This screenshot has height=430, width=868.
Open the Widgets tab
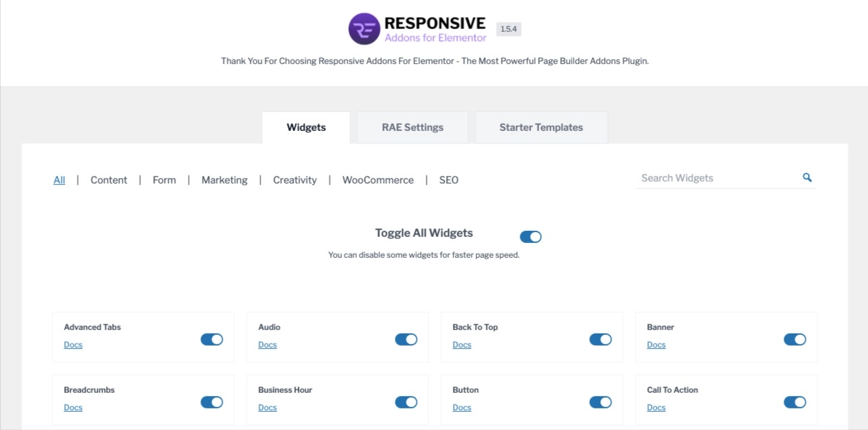pyautogui.click(x=306, y=128)
